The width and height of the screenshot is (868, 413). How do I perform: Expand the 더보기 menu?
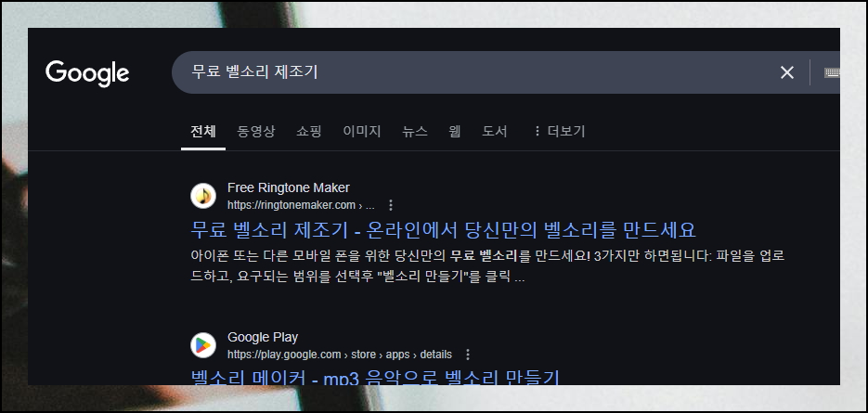[559, 132]
